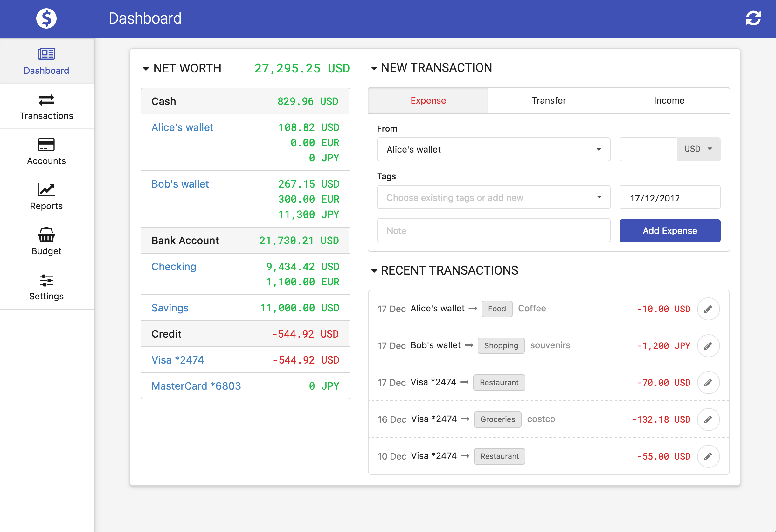Refresh data with the sync icon
Image resolution: width=776 pixels, height=532 pixels.
[x=753, y=19]
